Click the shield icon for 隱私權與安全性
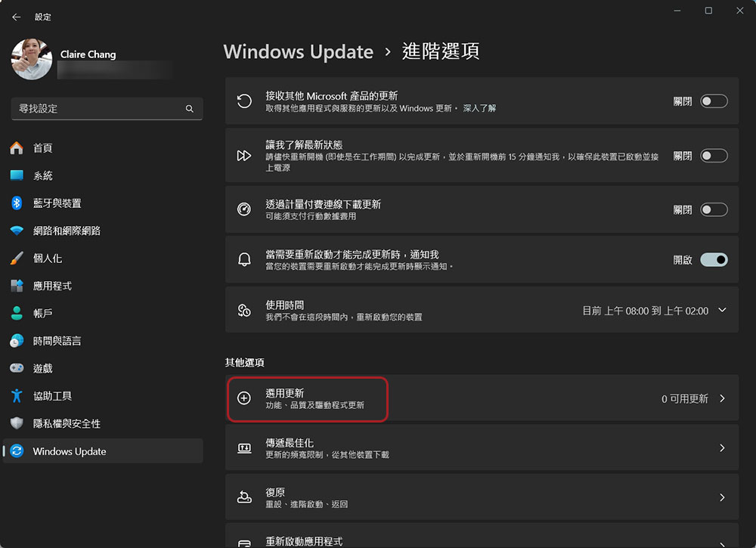The height and width of the screenshot is (548, 756). [17, 423]
